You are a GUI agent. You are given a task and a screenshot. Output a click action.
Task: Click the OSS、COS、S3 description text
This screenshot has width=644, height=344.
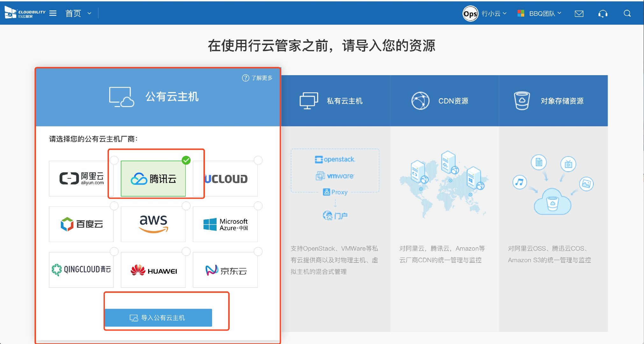[x=549, y=254]
